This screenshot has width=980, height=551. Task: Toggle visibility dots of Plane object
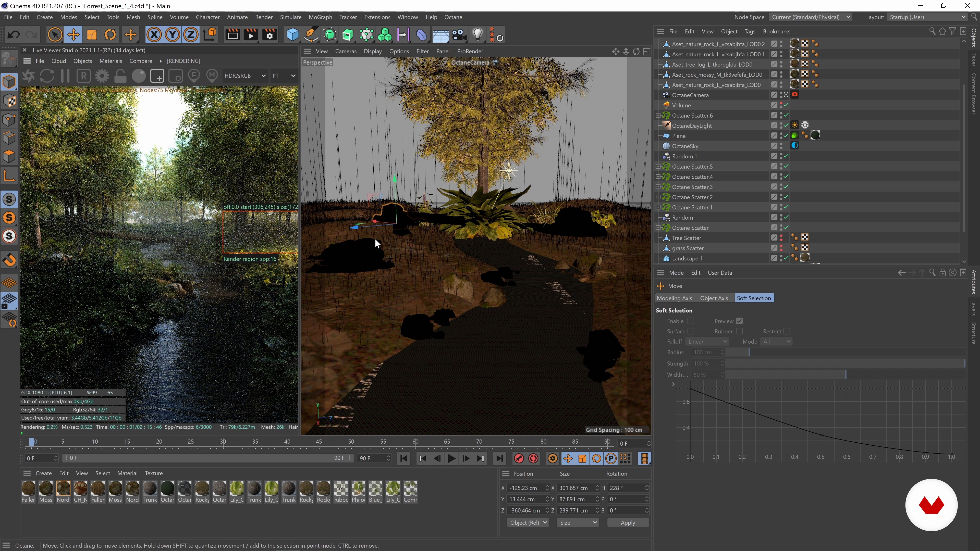point(781,136)
